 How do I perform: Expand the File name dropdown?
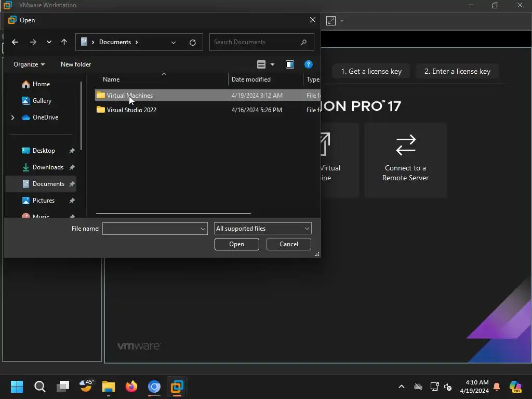(x=203, y=229)
